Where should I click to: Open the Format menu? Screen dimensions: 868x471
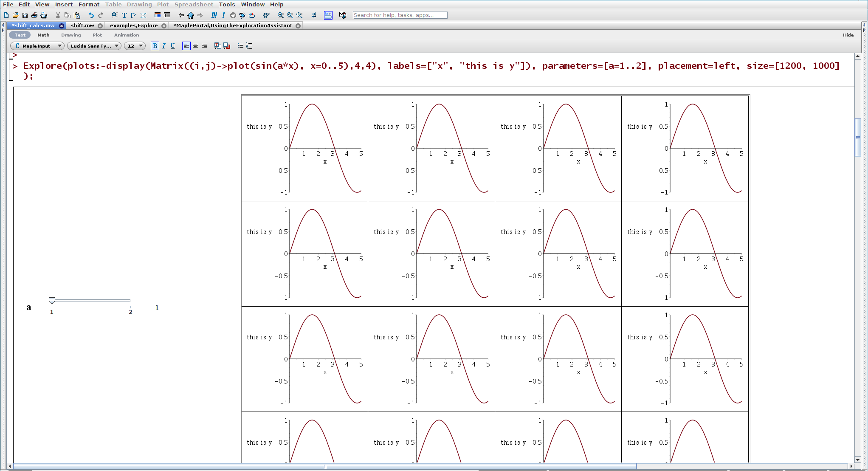pyautogui.click(x=89, y=4)
